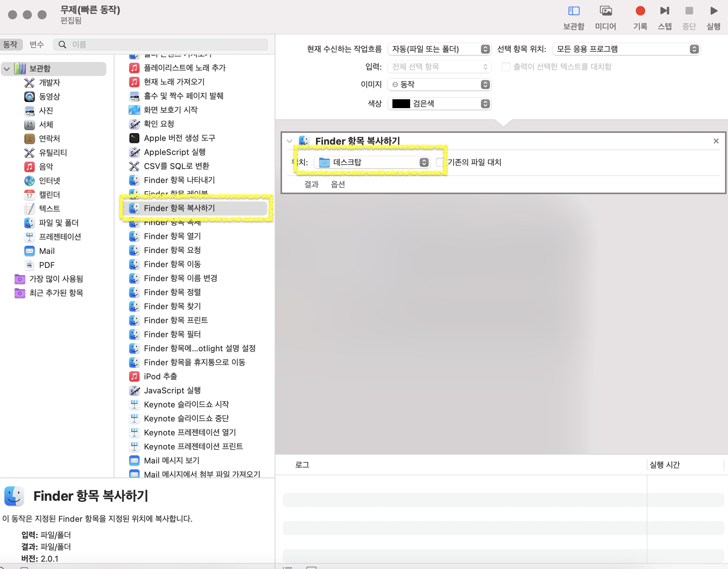Viewport: 728px width, 569px height.
Task: Choose the AppleScript 실행 action
Action: click(174, 152)
